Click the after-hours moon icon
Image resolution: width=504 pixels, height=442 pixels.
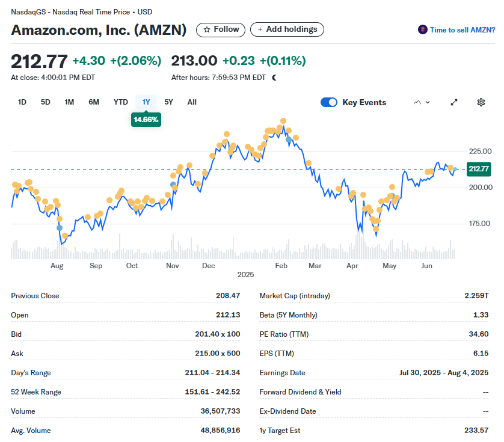click(x=274, y=78)
